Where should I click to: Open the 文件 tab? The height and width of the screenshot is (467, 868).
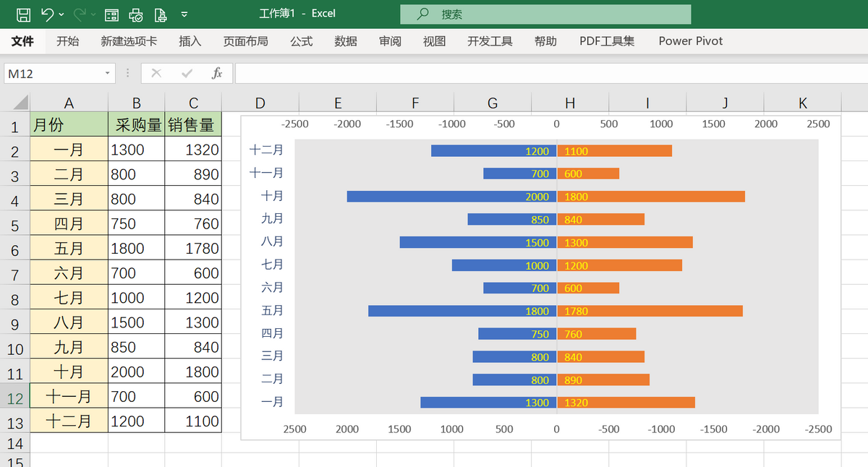pyautogui.click(x=22, y=41)
